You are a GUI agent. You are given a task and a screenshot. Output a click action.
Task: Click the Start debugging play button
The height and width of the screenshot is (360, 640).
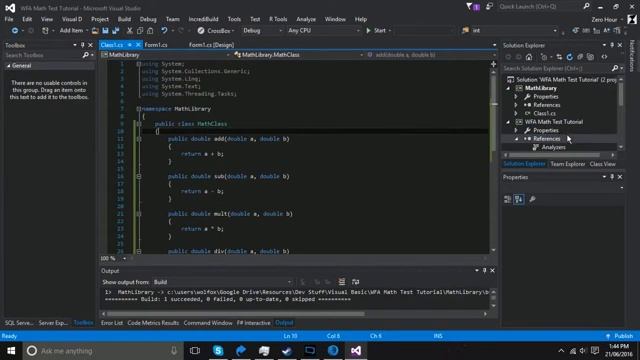pyautogui.click(x=378, y=31)
